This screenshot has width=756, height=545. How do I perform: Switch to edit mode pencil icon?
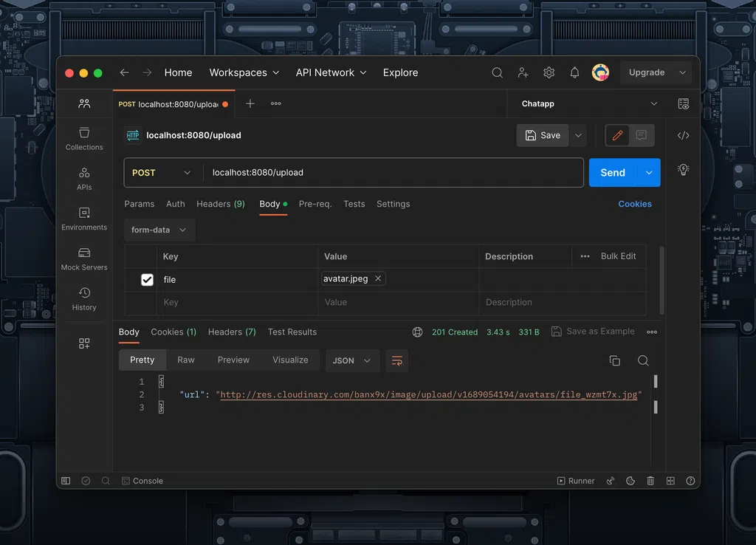point(618,135)
